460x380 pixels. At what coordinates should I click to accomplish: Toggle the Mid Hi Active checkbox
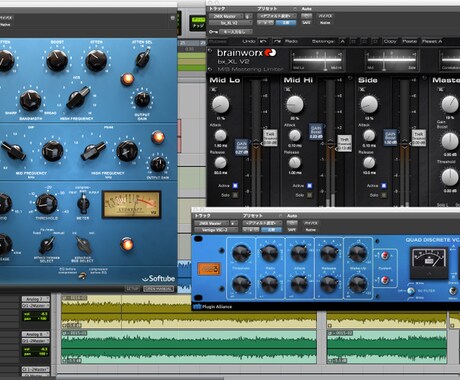(310, 185)
